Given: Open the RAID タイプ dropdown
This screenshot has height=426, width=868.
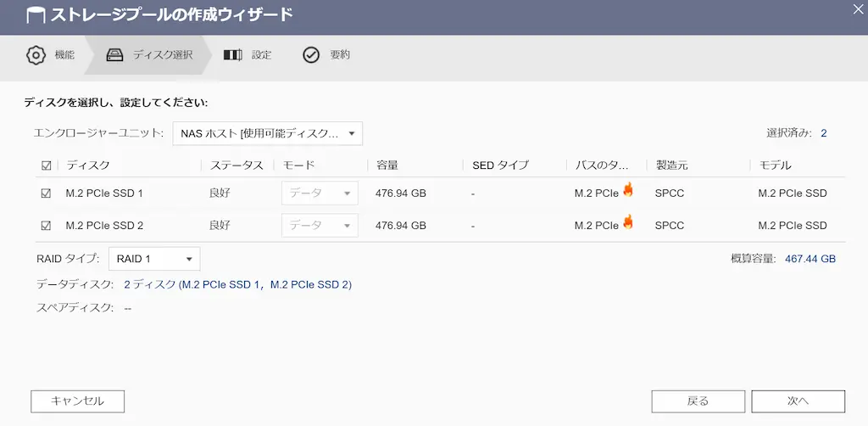Looking at the screenshot, I should tap(154, 259).
